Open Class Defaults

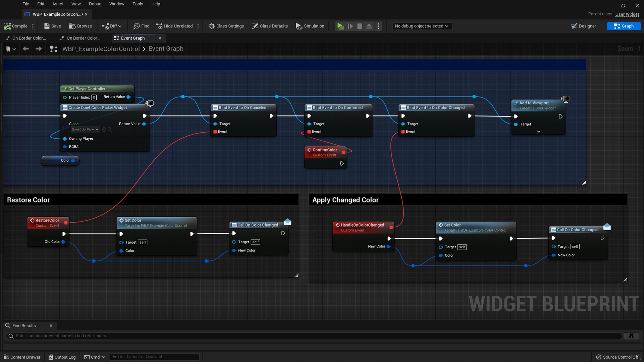pos(255,26)
